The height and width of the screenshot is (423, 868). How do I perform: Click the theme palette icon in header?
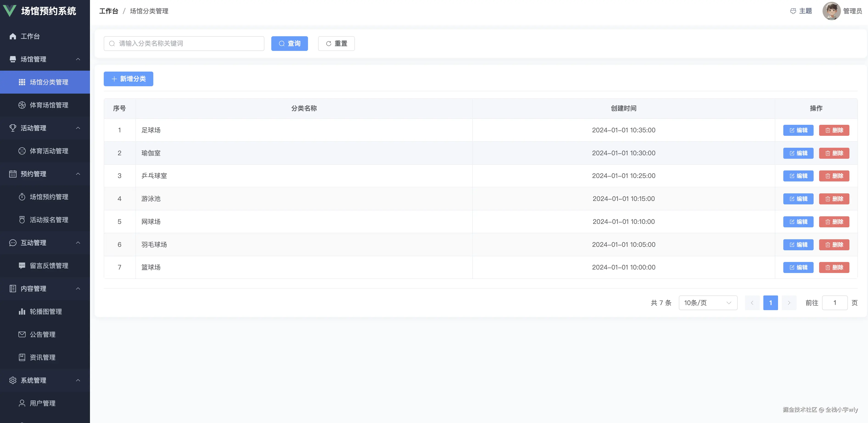coord(793,11)
